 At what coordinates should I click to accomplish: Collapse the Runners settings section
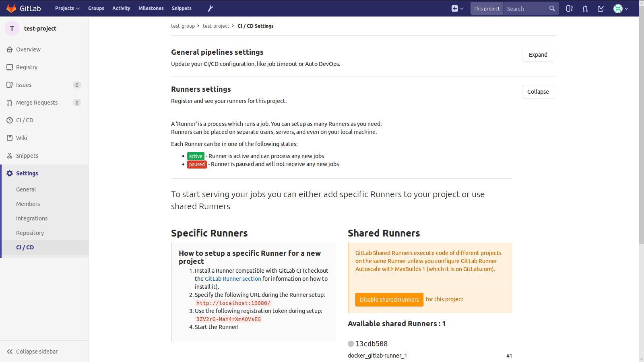click(538, 91)
